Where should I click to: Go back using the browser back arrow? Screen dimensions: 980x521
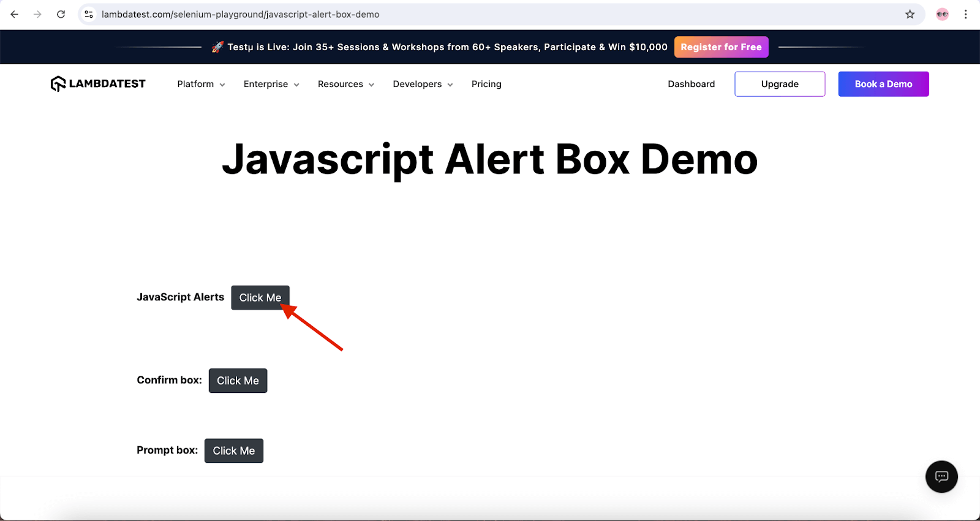click(15, 14)
